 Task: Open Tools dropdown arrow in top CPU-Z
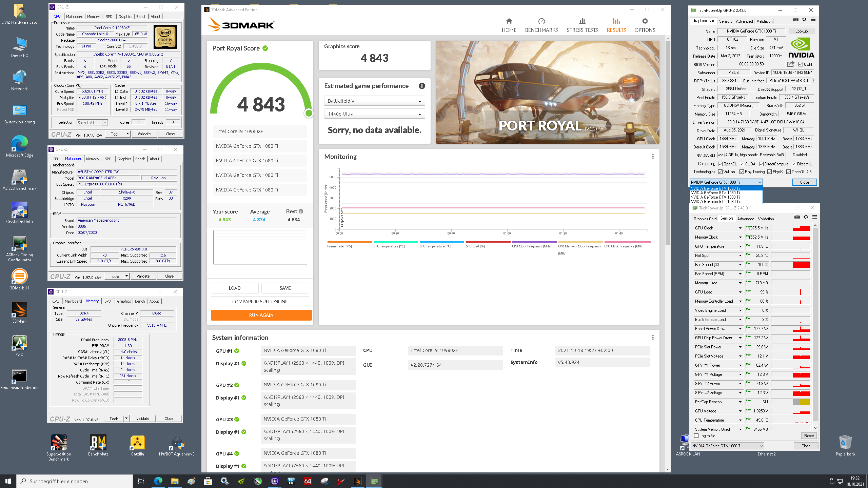[127, 134]
